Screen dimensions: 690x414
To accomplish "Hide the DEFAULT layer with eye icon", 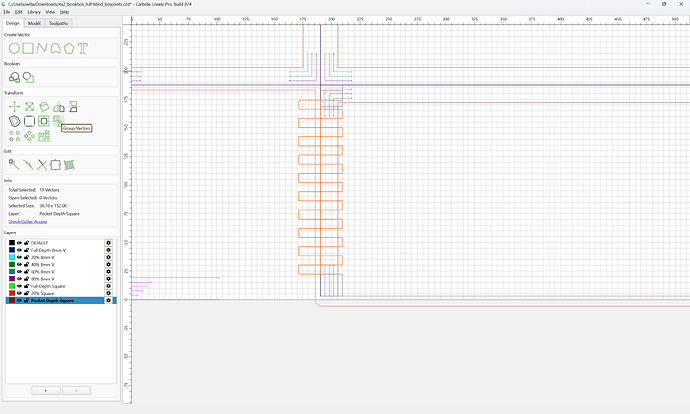I will pos(19,243).
